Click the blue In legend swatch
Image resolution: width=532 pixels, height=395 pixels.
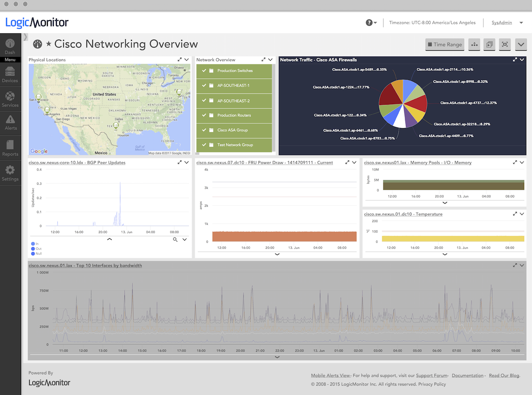[33, 244]
